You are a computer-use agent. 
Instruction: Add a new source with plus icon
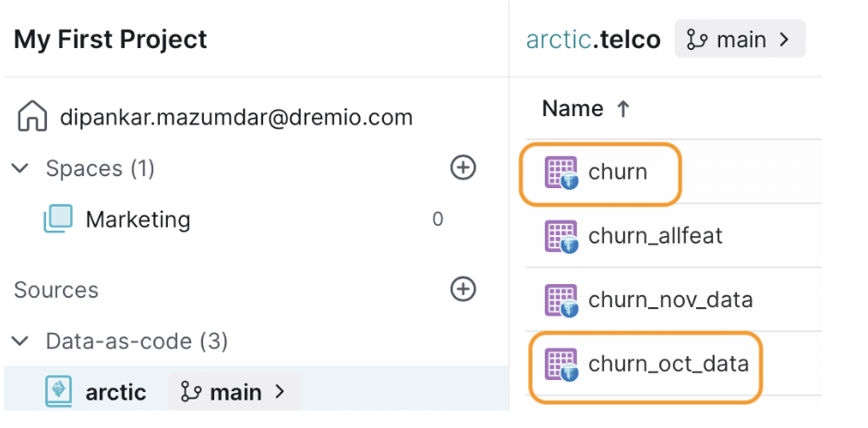point(463,290)
